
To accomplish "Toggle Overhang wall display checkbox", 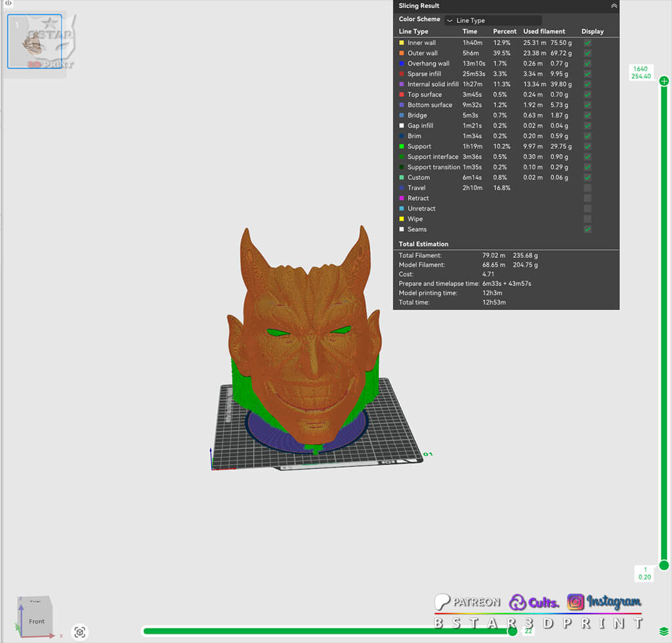I will (x=587, y=64).
